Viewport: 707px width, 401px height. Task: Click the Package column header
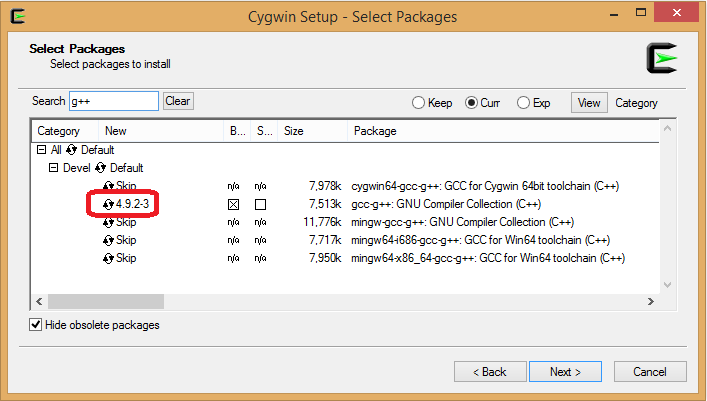(375, 131)
